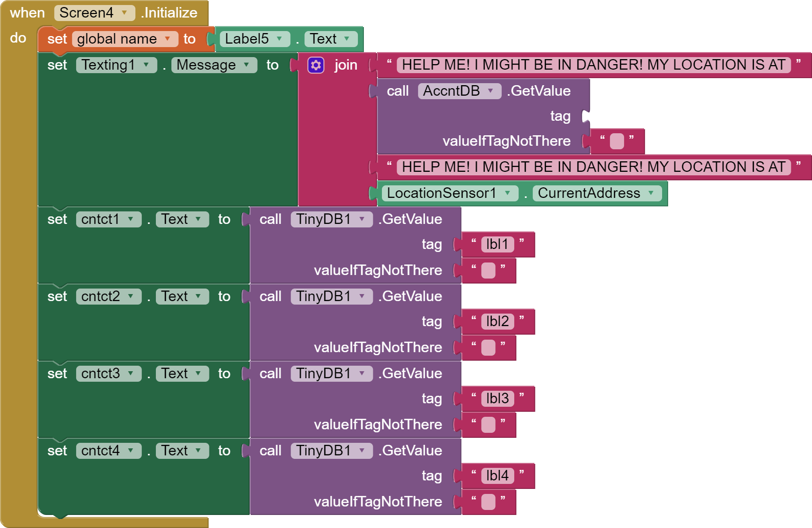The height and width of the screenshot is (528, 812).
Task: Change the Message property dropdown
Action: 214,65
